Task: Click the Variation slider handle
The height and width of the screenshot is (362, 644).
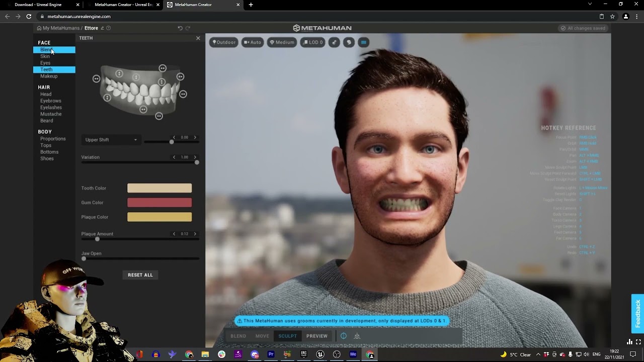Action: [197, 162]
